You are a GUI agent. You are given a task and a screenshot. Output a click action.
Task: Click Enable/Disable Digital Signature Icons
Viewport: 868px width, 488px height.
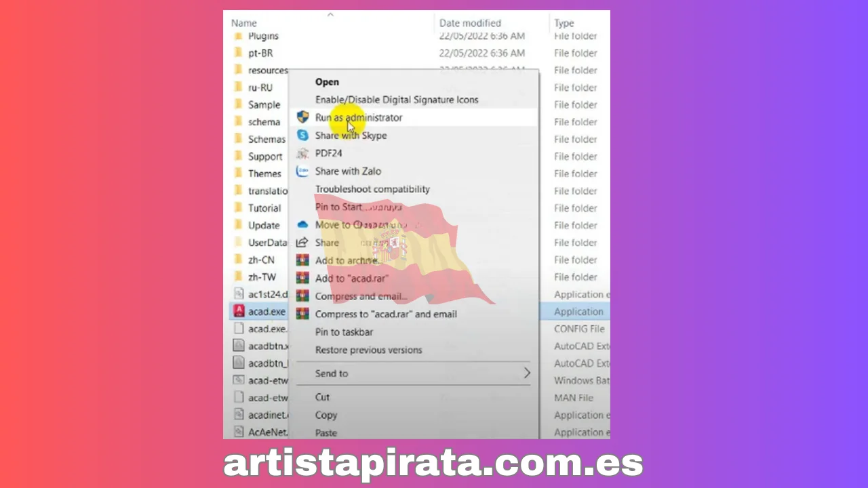(397, 99)
